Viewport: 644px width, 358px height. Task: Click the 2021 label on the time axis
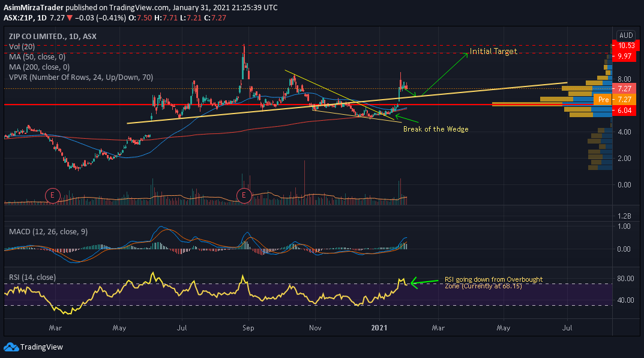coord(379,327)
